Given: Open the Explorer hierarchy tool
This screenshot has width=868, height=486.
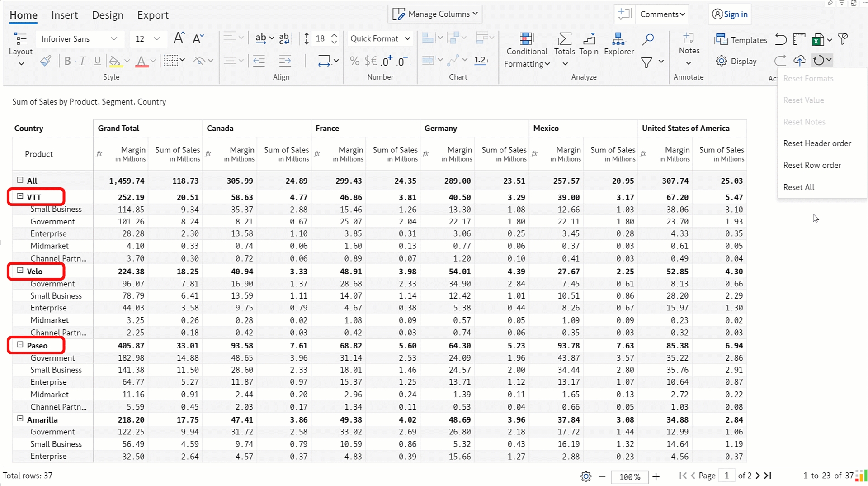Looking at the screenshot, I should pos(618,39).
